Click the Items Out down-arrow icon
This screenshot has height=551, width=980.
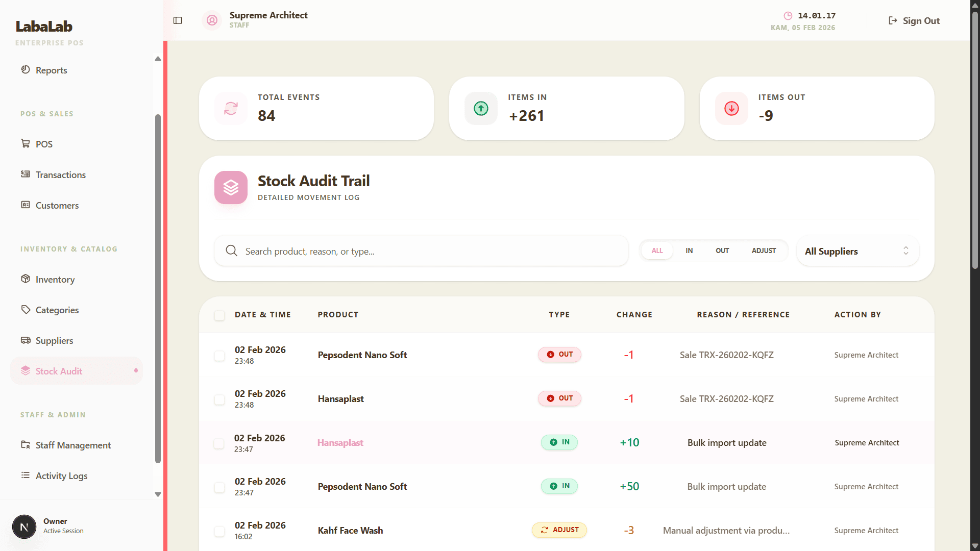[731, 108]
